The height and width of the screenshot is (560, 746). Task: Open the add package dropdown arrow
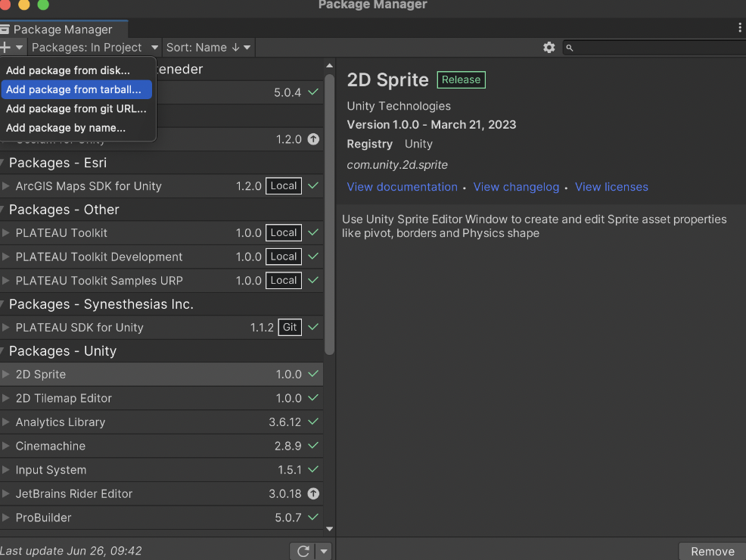[19, 48]
